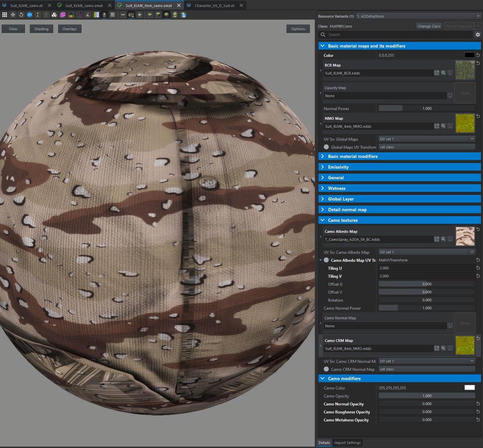Click the Camo Opacity slider
Viewport: 483px width, 448px height.
pyautogui.click(x=427, y=396)
